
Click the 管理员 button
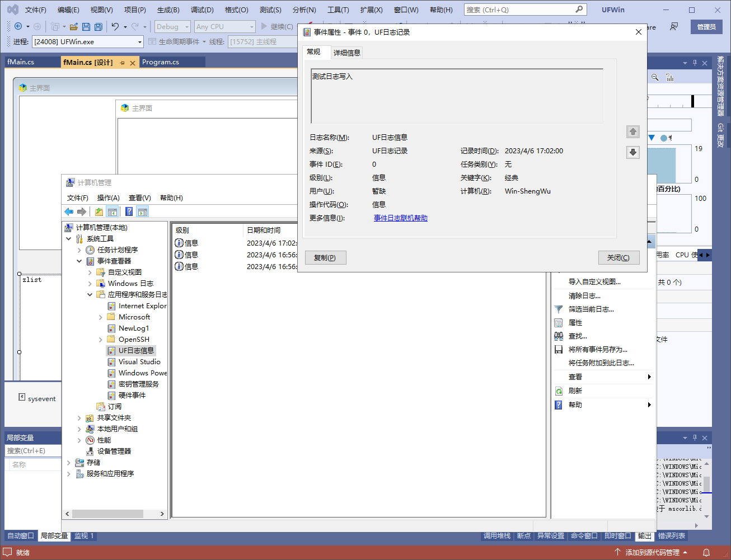pyautogui.click(x=706, y=26)
